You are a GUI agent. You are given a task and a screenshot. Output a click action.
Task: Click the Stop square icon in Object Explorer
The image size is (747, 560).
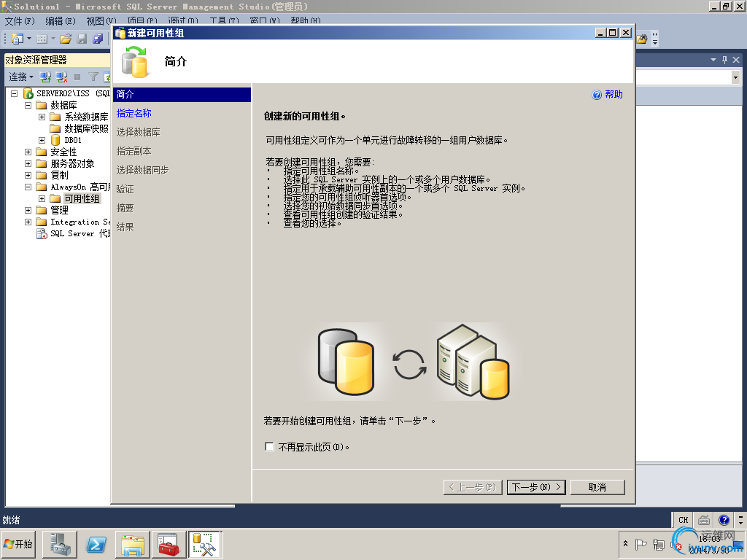pyautogui.click(x=77, y=77)
